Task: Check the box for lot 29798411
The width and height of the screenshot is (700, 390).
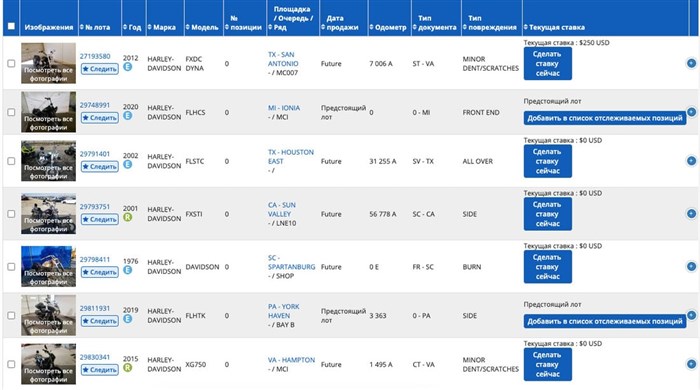Action: coord(12,266)
